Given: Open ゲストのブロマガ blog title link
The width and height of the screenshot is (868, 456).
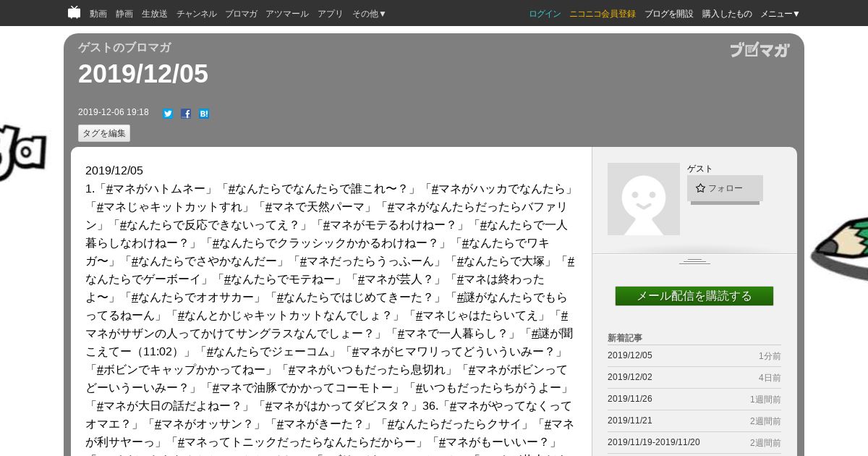Looking at the screenshot, I should click(124, 48).
